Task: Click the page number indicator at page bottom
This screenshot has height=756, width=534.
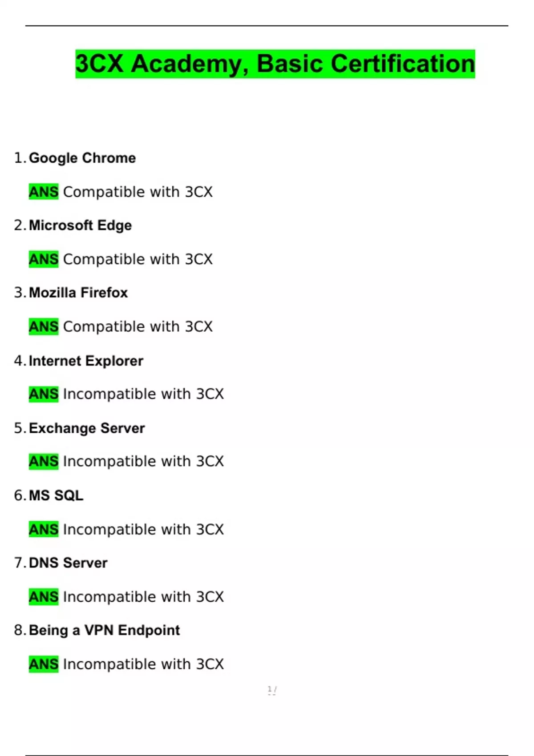Action: [272, 690]
